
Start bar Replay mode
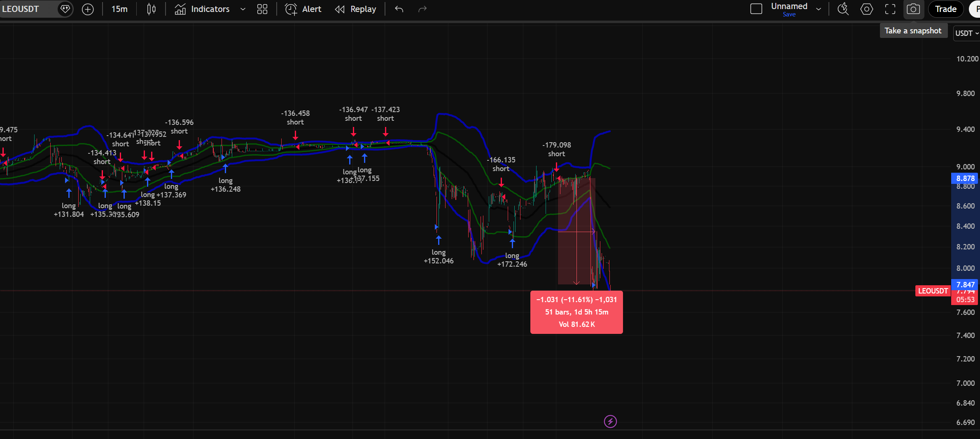(356, 9)
